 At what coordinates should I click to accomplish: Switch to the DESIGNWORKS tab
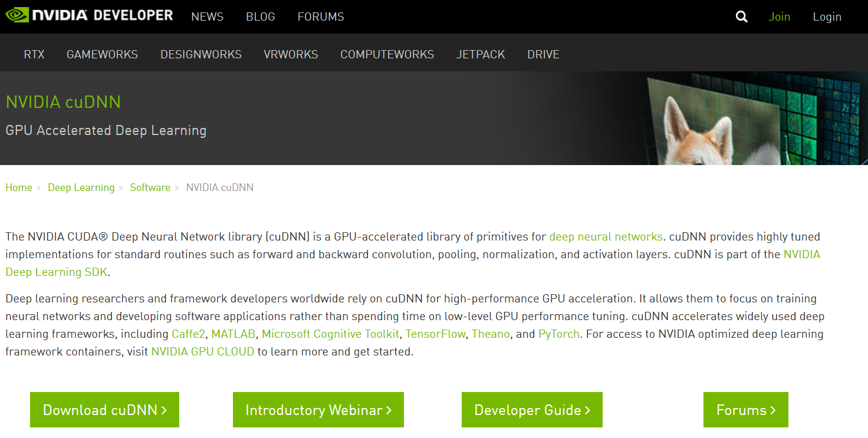click(200, 54)
